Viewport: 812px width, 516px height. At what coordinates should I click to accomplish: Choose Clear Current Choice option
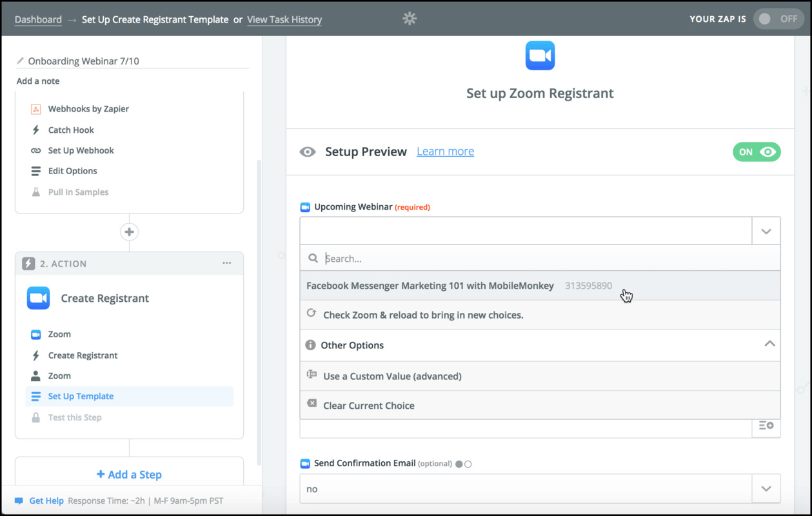[x=540, y=405]
